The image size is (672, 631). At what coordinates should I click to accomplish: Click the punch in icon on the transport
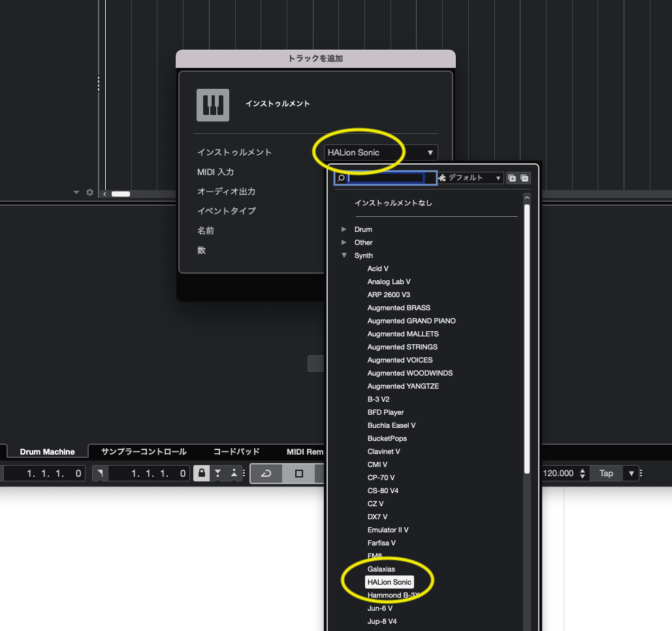[217, 473]
